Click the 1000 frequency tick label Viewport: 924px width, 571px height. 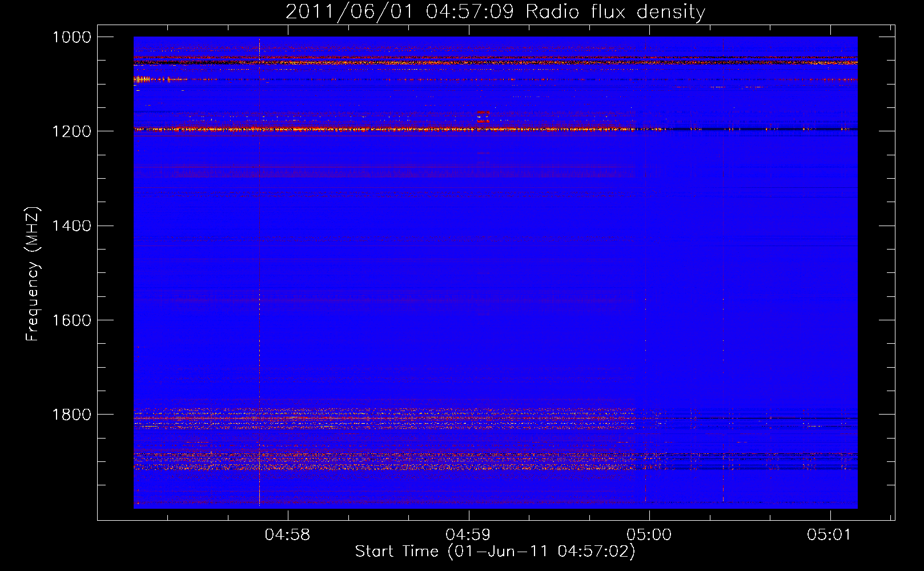(x=72, y=37)
